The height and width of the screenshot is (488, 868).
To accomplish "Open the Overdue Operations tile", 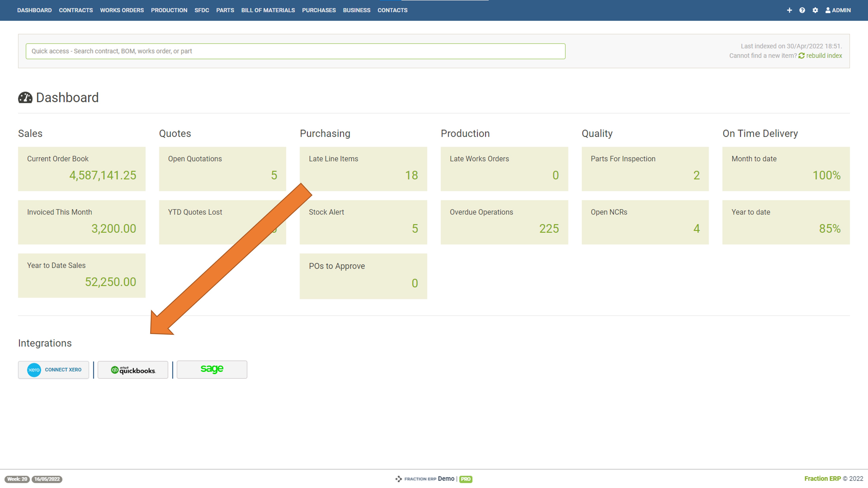I will (x=504, y=222).
